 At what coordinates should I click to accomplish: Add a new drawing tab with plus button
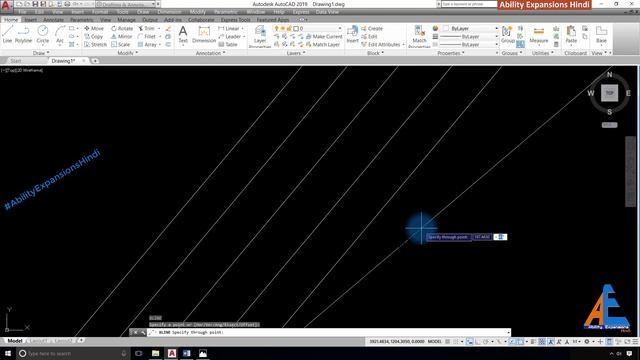tap(95, 61)
